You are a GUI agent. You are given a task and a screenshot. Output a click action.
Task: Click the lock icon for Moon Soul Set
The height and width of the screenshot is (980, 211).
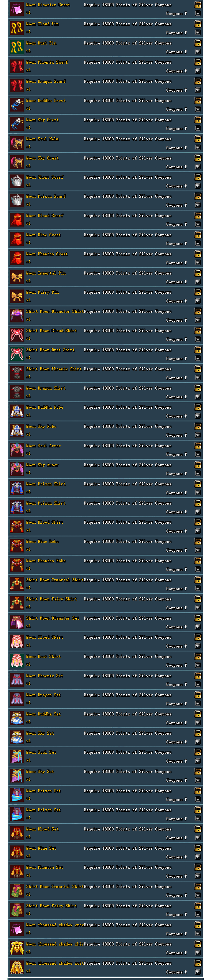[198, 752]
